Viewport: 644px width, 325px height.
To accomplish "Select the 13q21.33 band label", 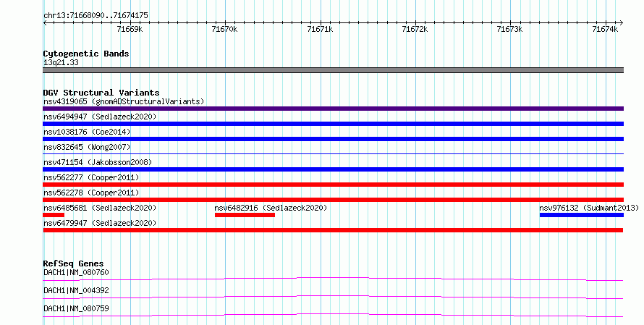I will pyautogui.click(x=61, y=63).
